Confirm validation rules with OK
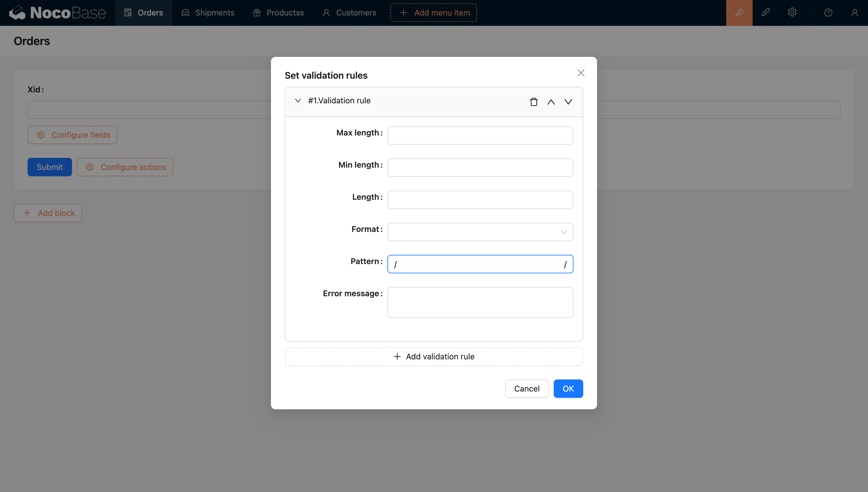 568,389
